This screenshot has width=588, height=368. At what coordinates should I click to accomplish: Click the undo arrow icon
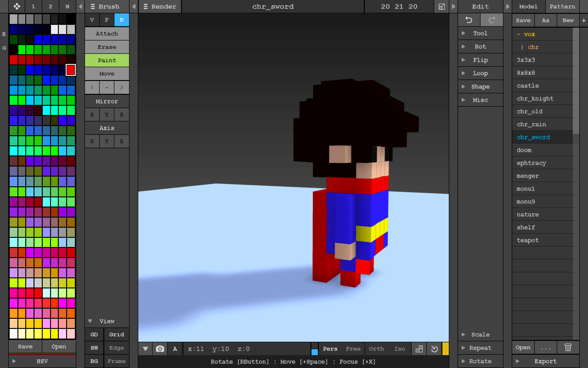[469, 20]
